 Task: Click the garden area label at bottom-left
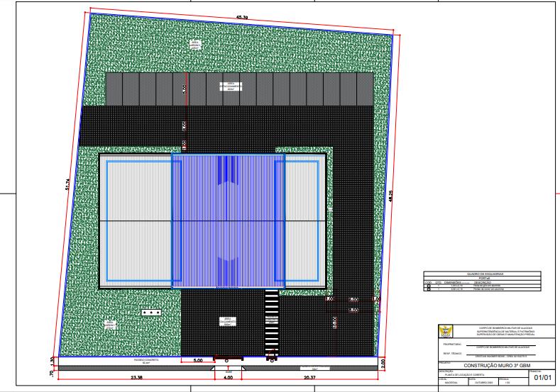point(110,325)
